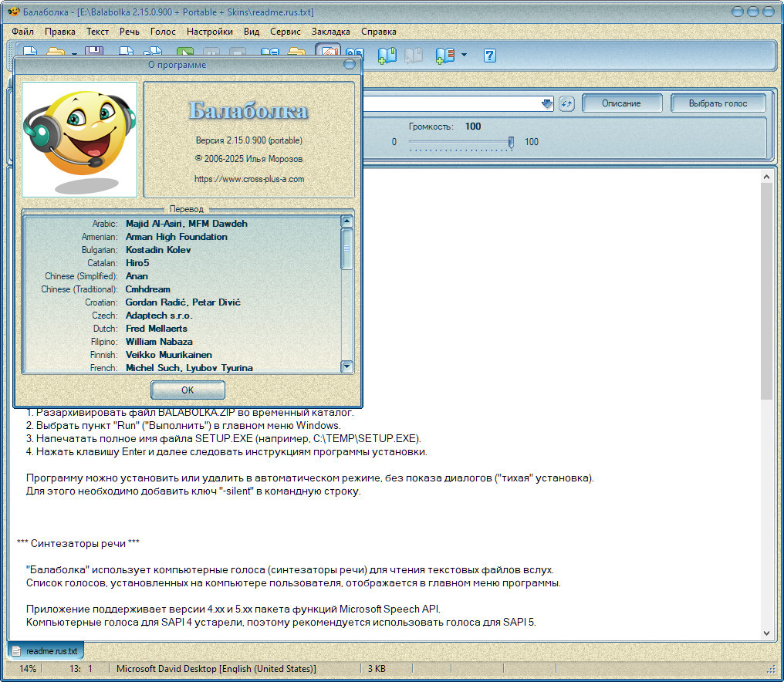This screenshot has width=784, height=682.
Task: Select the 'Fred Mellaerts' Dutch entry
Action: (x=157, y=329)
